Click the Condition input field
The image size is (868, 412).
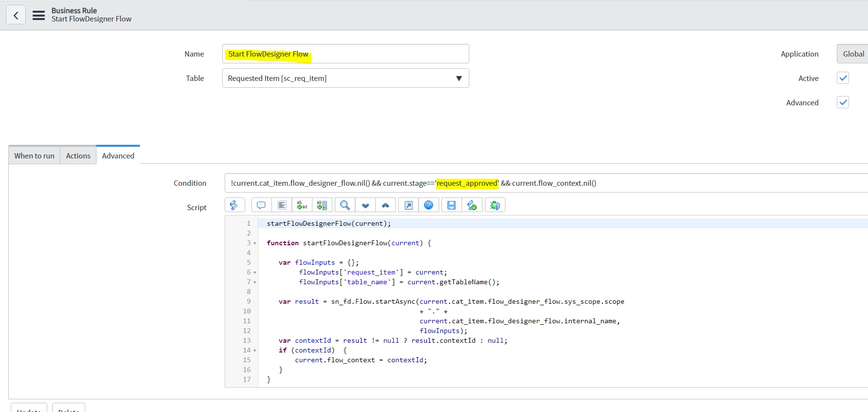click(546, 183)
